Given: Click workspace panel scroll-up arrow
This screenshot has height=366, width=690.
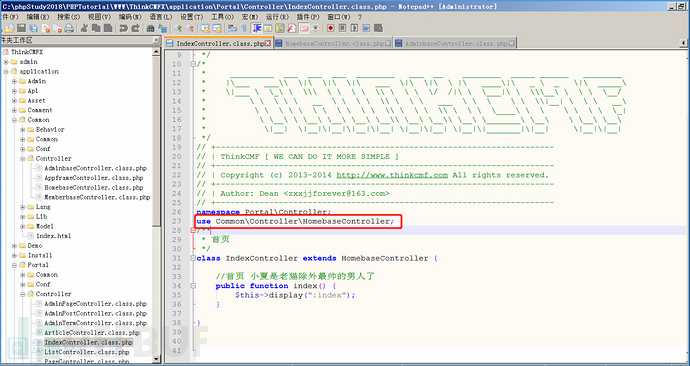Looking at the screenshot, I should (156, 51).
